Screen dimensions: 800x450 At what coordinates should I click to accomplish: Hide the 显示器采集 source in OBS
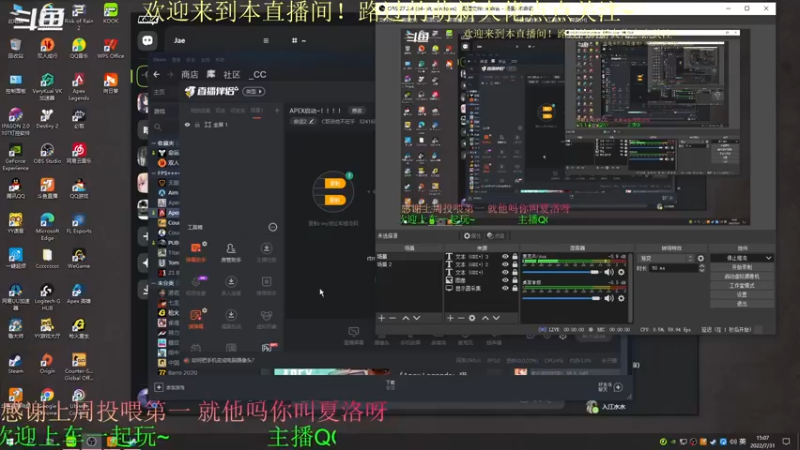[505, 288]
